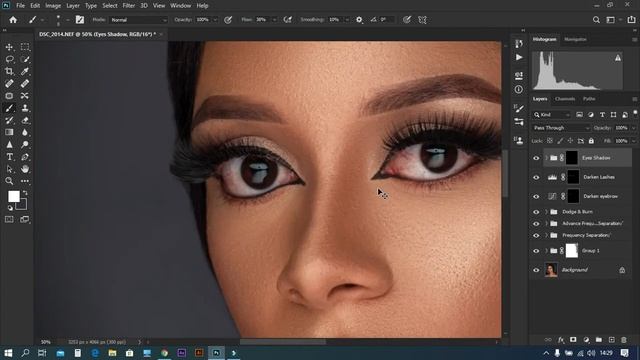Image resolution: width=640 pixels, height=360 pixels.
Task: Open the brush Mode dropdown
Action: tap(138, 20)
